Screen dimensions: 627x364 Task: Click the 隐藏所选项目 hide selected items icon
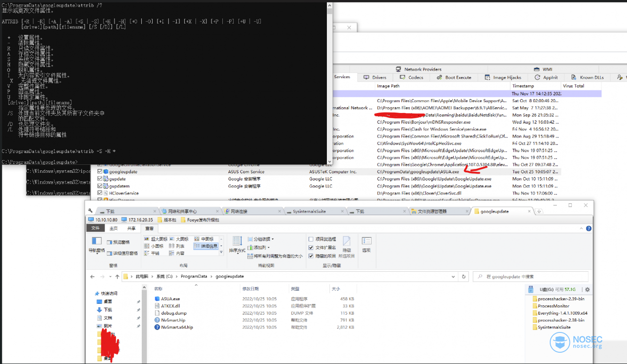coord(347,246)
